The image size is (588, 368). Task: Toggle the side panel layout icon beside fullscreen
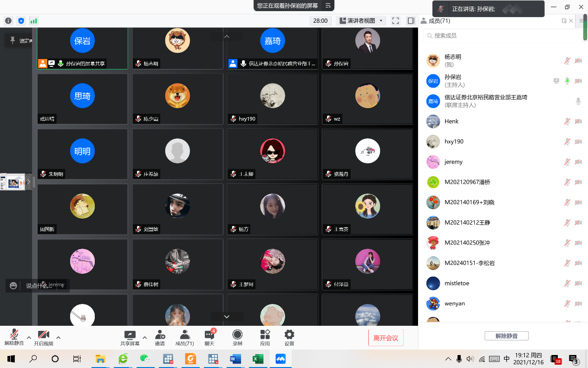[411, 21]
